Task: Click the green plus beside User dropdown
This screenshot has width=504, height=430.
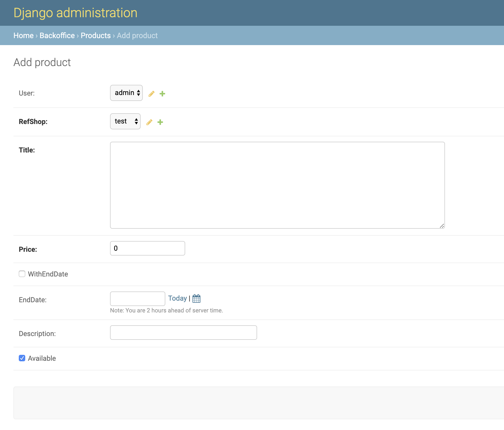Action: pyautogui.click(x=162, y=94)
